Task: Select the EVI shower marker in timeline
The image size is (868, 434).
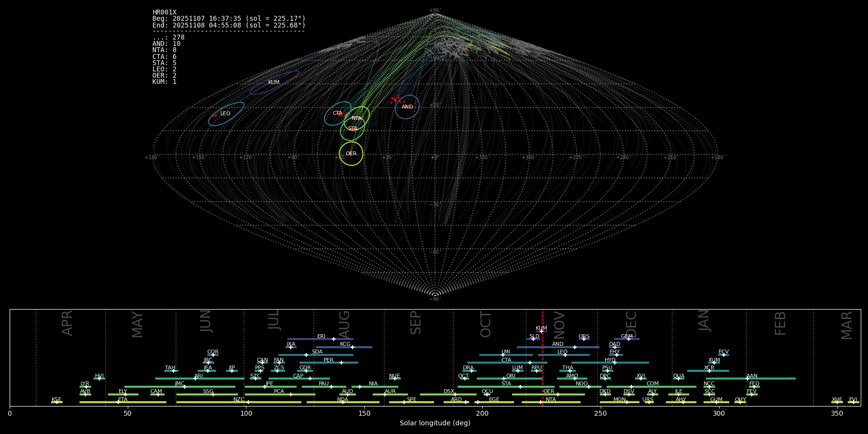Action: coord(854,402)
